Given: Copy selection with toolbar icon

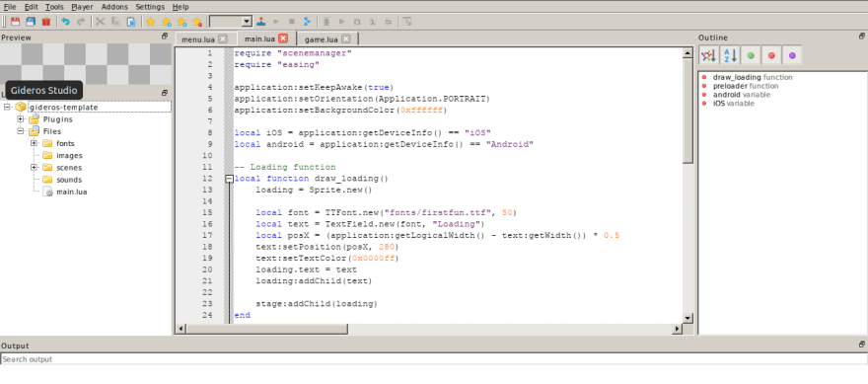Looking at the screenshot, I should 115,22.
